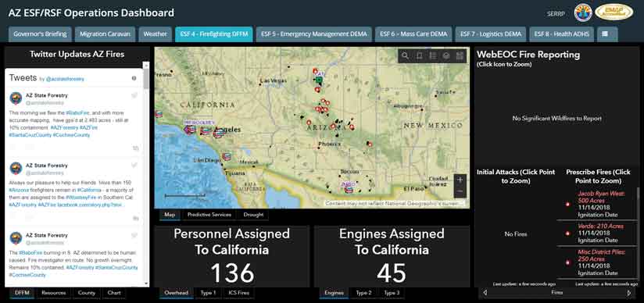Show the Drought map view
Viewport: 644px width, 303px height.
(253, 214)
